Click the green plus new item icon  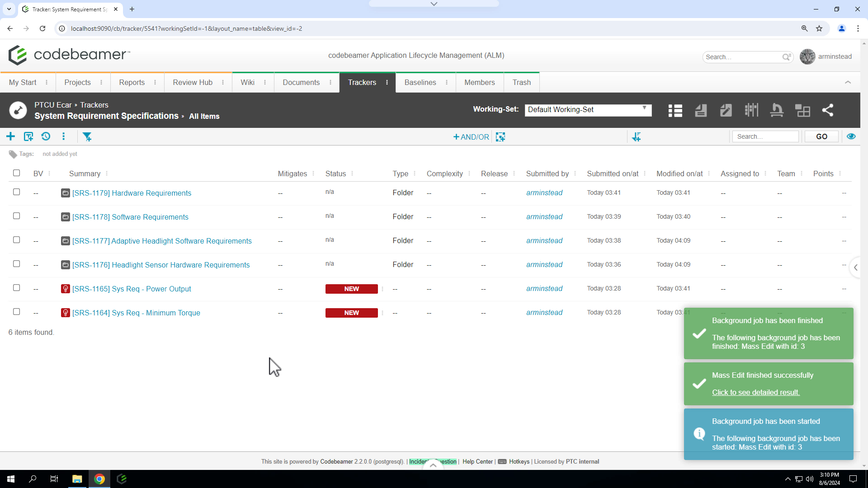click(11, 136)
